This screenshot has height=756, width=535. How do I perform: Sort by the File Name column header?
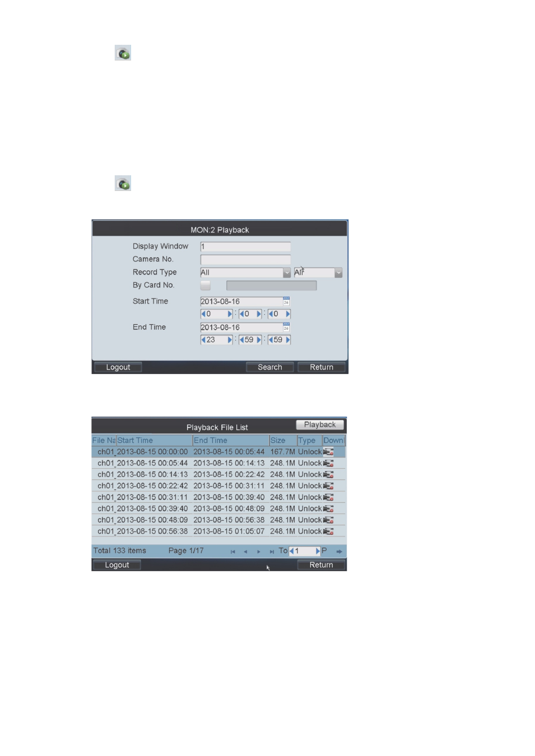point(104,441)
